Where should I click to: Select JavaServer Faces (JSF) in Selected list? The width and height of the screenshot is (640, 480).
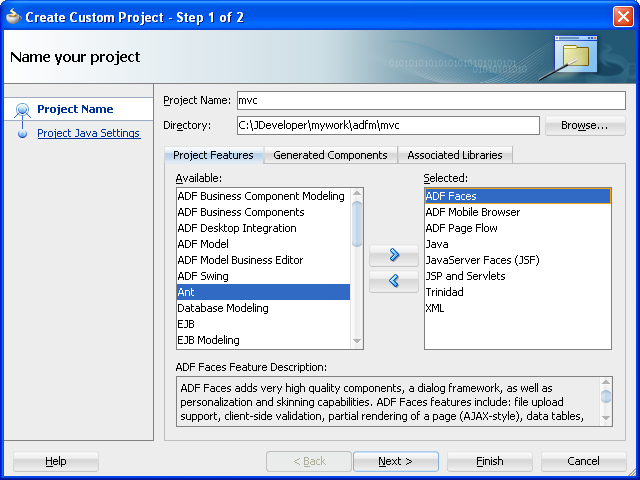coord(518,260)
